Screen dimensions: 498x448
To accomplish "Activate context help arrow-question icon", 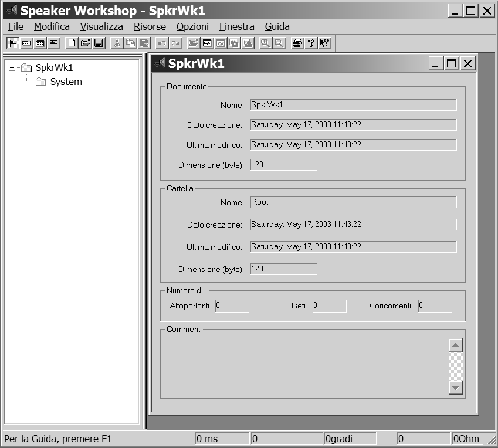I will pyautogui.click(x=324, y=43).
